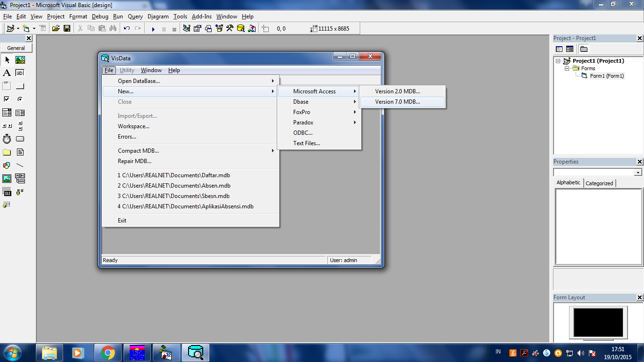Save the project using the disk icon
Screen dimensions: 644x362
[67, 28]
